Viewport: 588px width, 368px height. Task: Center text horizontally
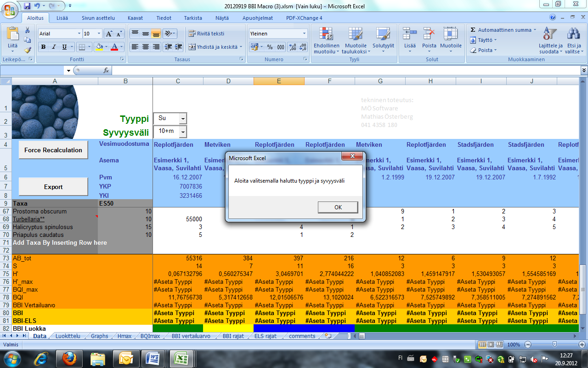click(146, 47)
